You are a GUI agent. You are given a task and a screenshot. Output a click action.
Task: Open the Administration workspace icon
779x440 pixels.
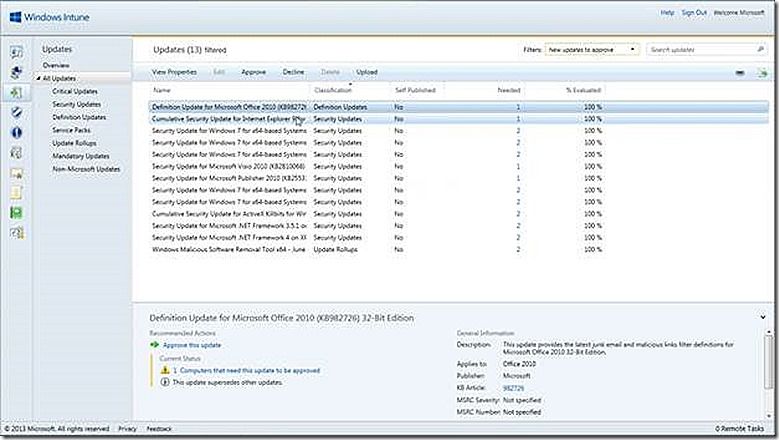(16, 232)
